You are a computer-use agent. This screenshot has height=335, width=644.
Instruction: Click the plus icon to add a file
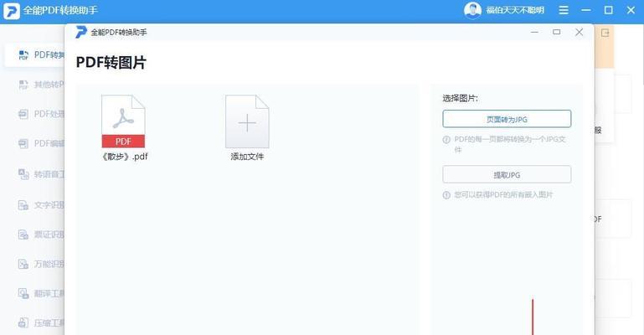click(247, 122)
